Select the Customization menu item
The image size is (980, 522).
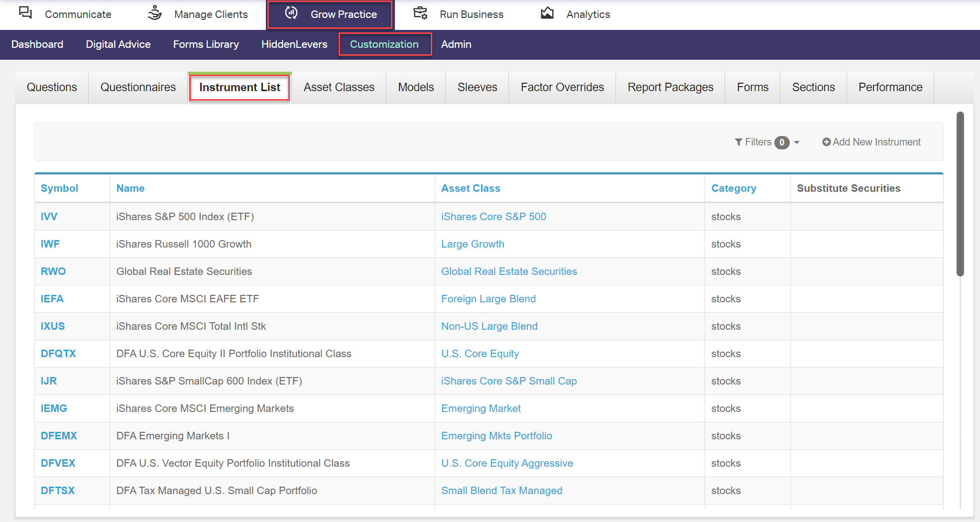pyautogui.click(x=384, y=44)
